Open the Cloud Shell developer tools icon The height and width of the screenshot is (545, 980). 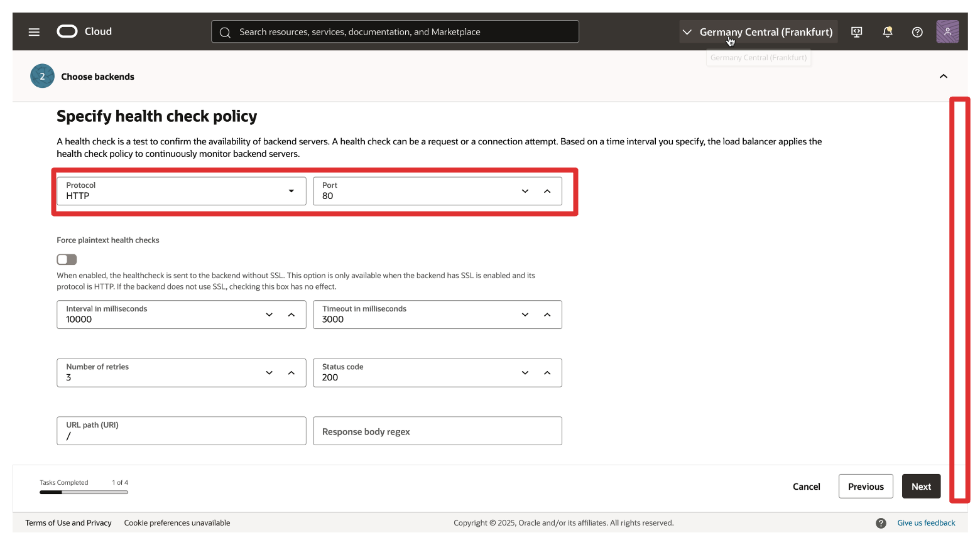856,32
